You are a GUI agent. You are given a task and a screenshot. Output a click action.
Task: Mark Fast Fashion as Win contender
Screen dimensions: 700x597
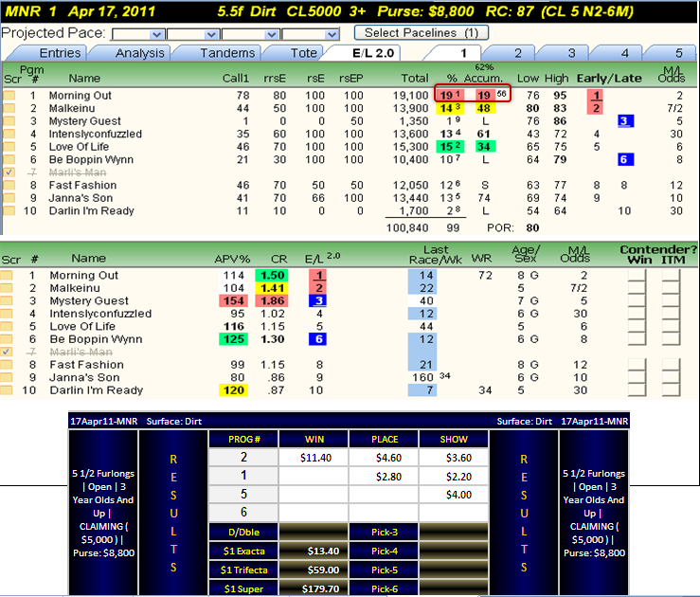637,365
